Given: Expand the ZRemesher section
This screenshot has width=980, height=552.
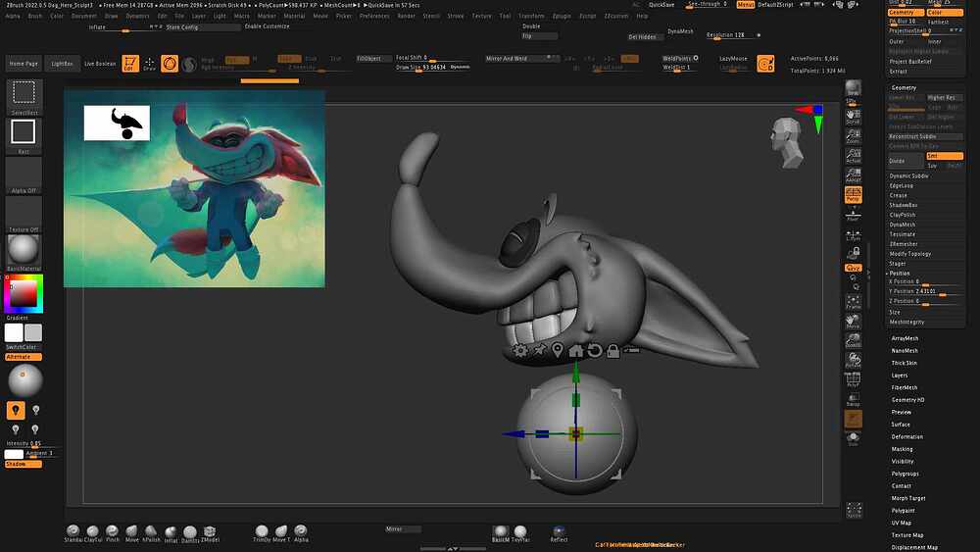Looking at the screenshot, I should 904,244.
